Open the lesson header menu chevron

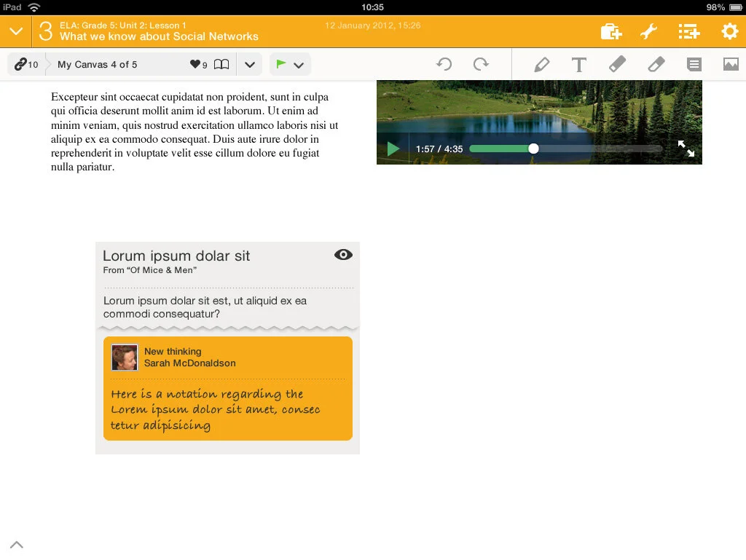[x=16, y=31]
